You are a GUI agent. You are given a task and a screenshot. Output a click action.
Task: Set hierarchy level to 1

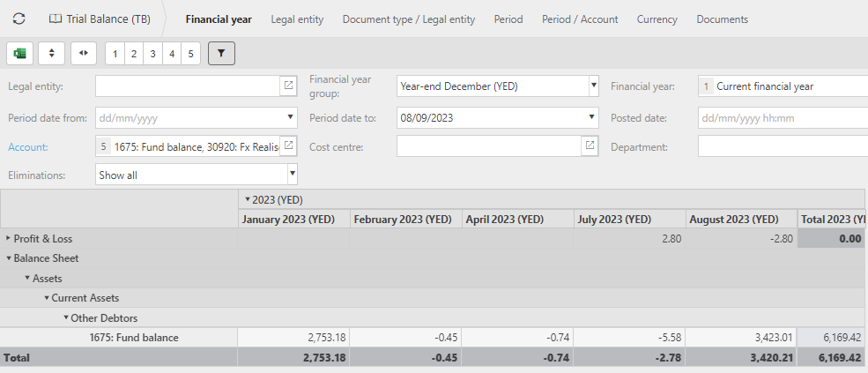coord(115,54)
